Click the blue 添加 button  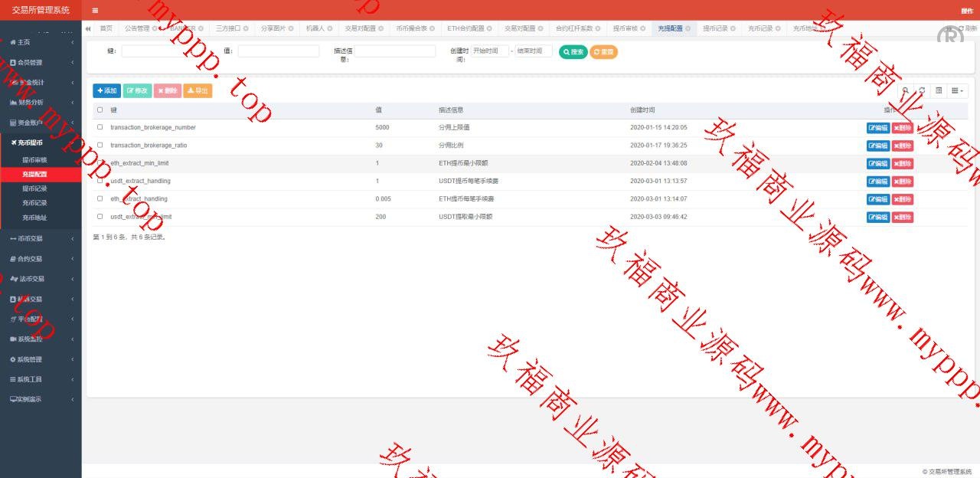106,90
